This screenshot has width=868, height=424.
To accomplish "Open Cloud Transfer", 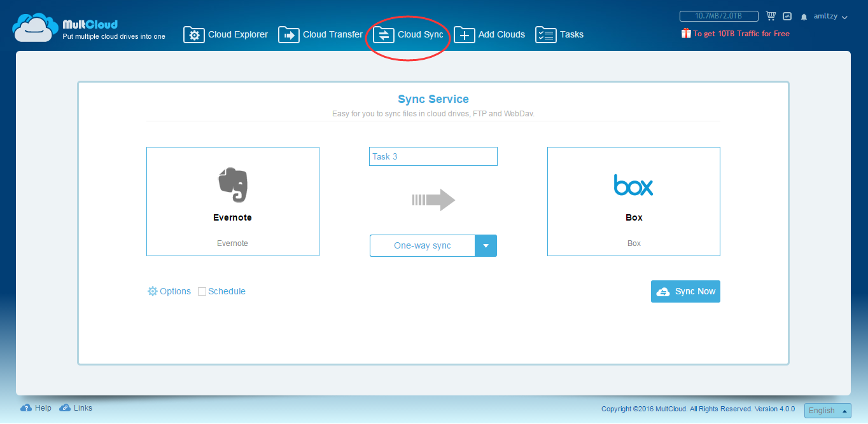I will [x=320, y=34].
